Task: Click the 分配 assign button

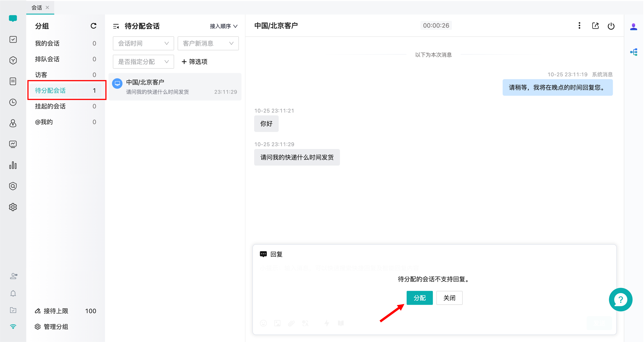Action: tap(420, 298)
